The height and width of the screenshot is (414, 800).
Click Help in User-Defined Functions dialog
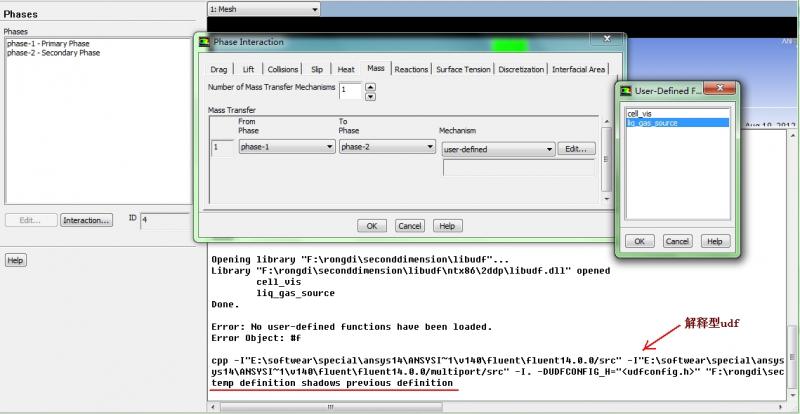point(715,241)
